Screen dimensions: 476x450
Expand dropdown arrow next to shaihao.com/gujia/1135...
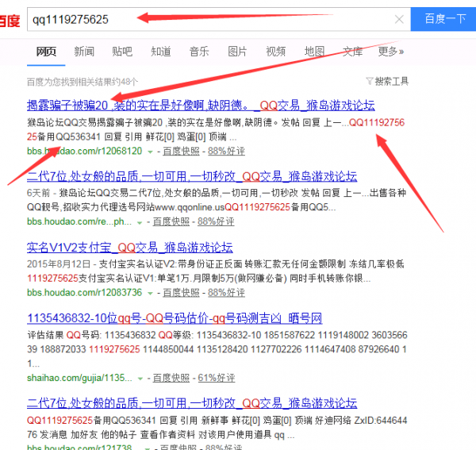(140, 379)
